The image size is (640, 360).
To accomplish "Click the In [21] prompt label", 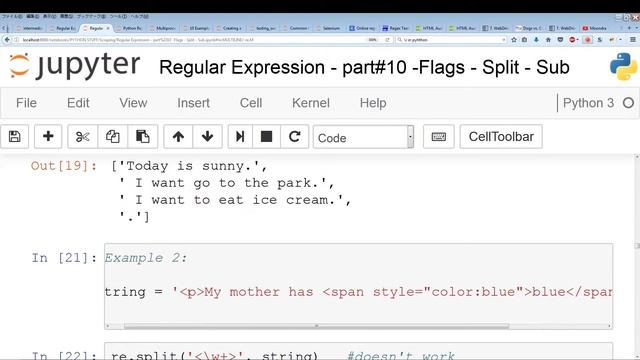I will (x=64, y=258).
